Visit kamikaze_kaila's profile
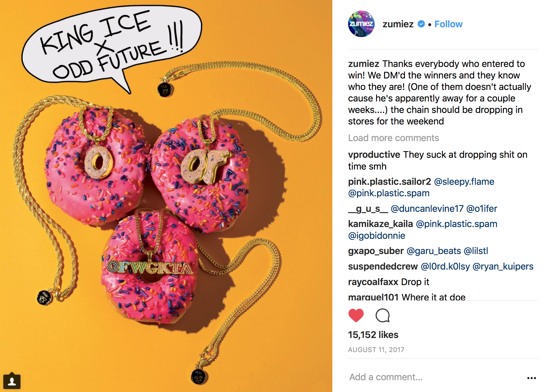This screenshot has height=392, width=549. tap(380, 224)
